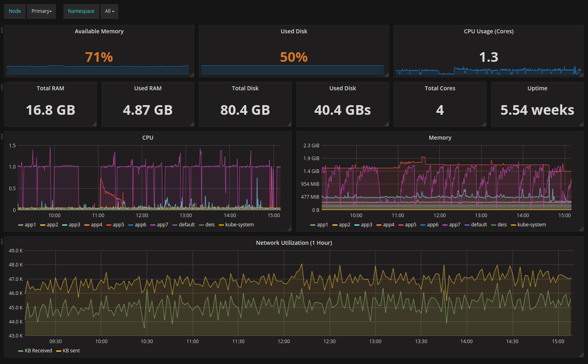This screenshot has width=588, height=364.
Task: Open Network Utilization (1 Hour) title menu
Action: tap(294, 243)
